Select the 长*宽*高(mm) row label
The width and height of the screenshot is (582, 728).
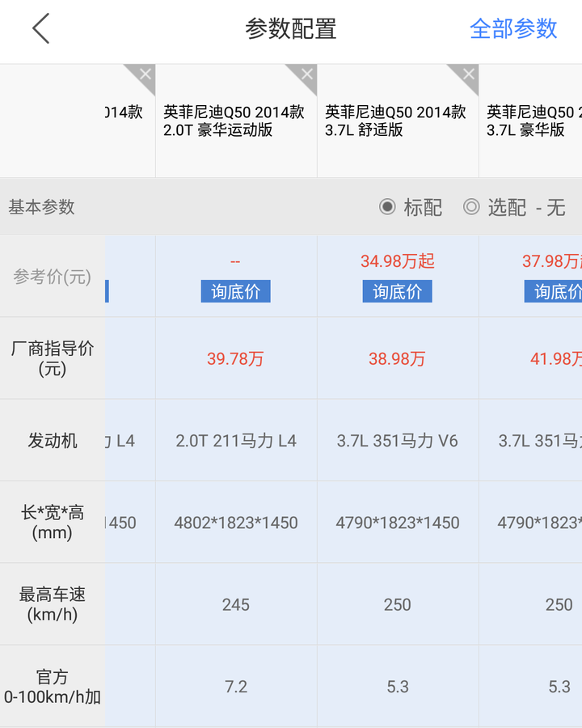pos(53,523)
